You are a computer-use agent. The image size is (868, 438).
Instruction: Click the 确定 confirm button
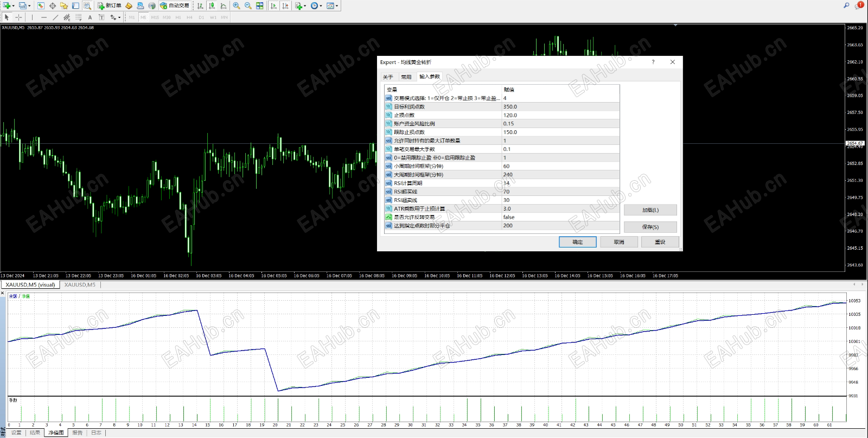tap(578, 242)
